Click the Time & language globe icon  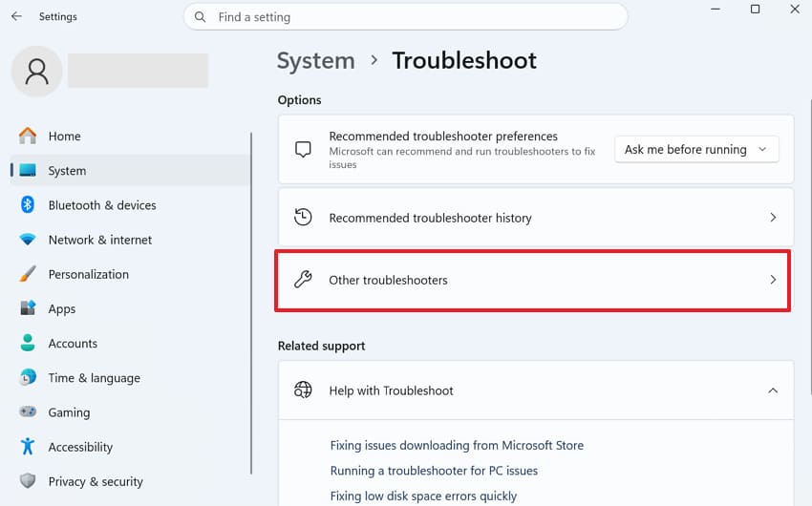tap(28, 377)
